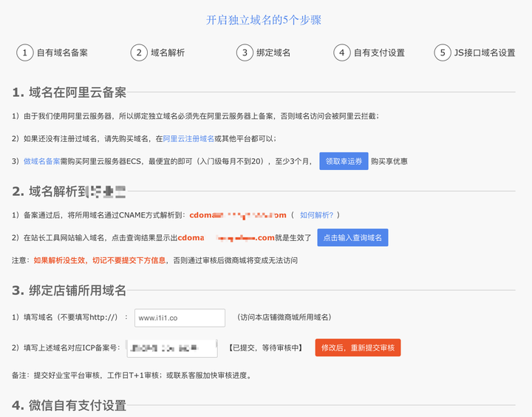Click step 1 circle 自有域名备案
This screenshot has width=532, height=417.
point(25,52)
